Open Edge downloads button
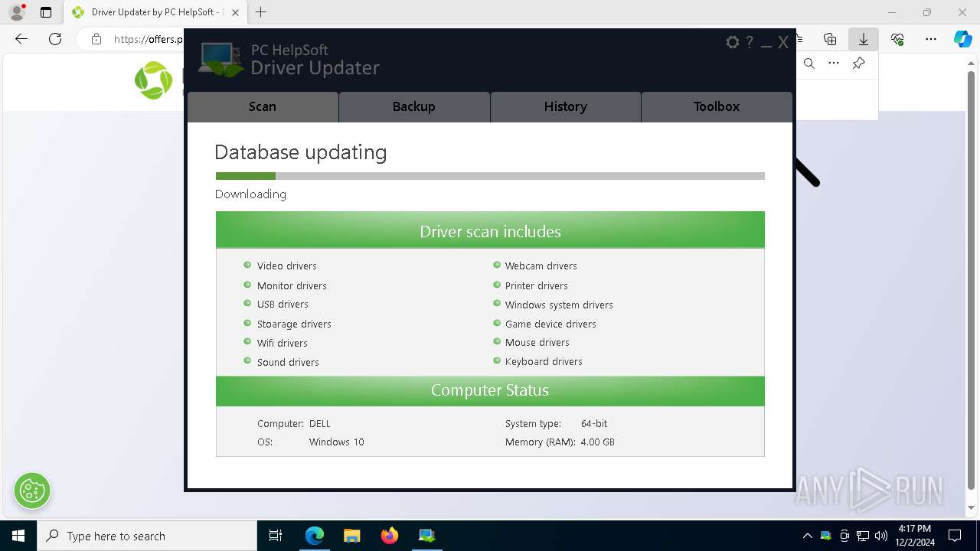Screen dimensions: 980x551 tap(864, 39)
